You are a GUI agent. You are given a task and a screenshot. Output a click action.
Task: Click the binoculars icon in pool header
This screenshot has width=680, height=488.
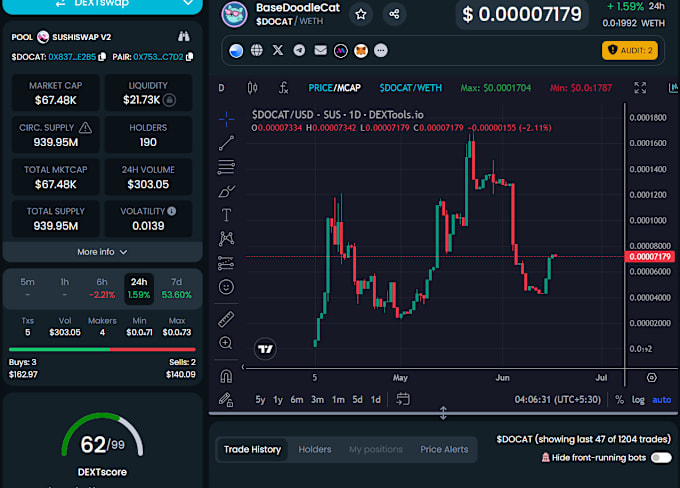[x=184, y=36]
